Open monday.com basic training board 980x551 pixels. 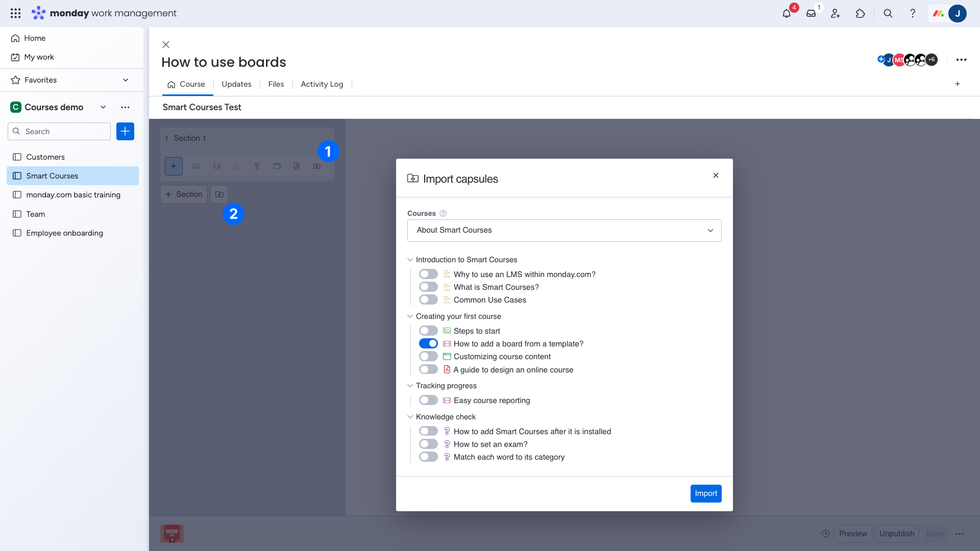(72, 195)
